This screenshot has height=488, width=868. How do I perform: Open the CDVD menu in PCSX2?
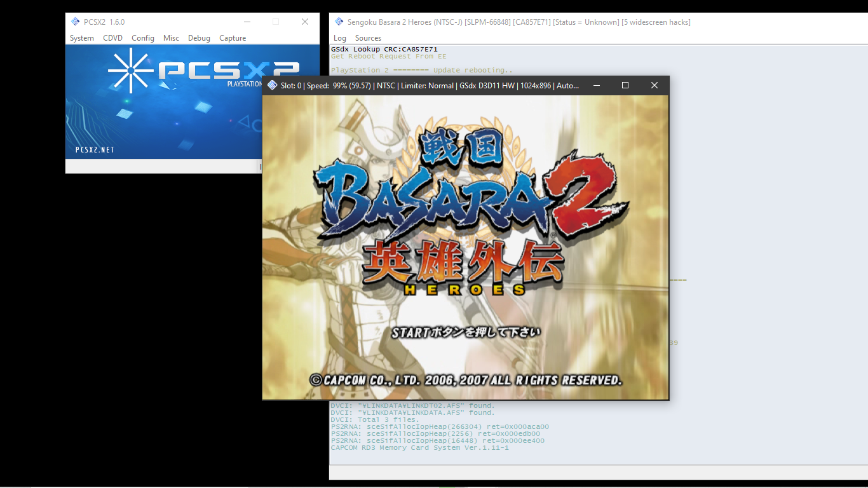click(x=112, y=38)
